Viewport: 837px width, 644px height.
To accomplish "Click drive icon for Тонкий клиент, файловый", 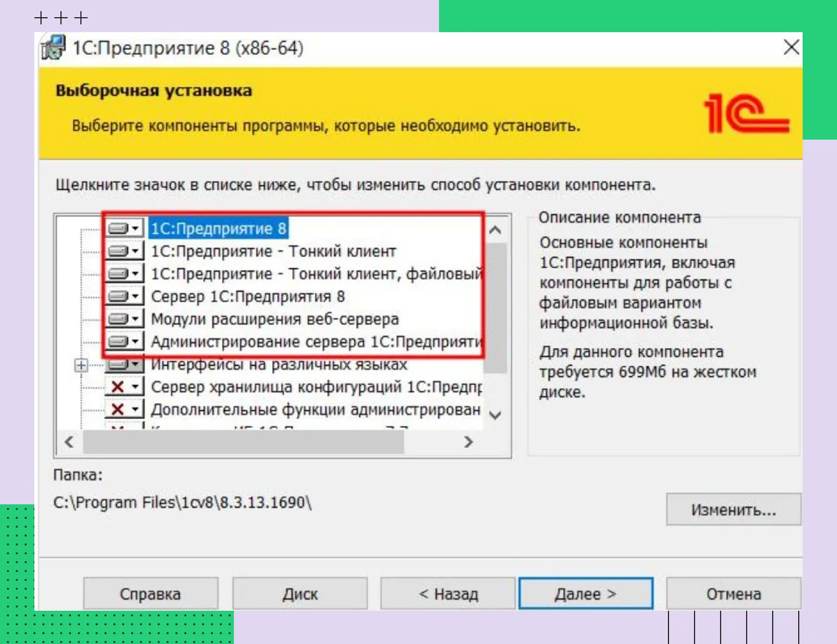I will (x=124, y=274).
